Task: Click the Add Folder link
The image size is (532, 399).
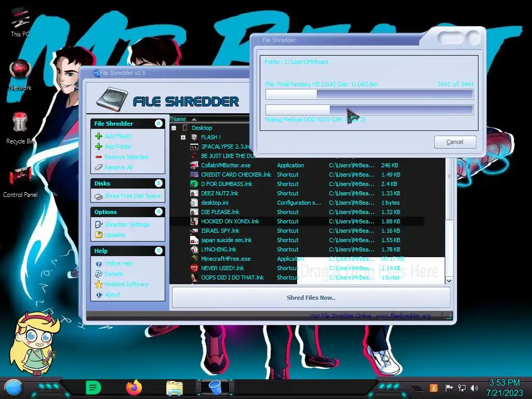Action: point(118,147)
